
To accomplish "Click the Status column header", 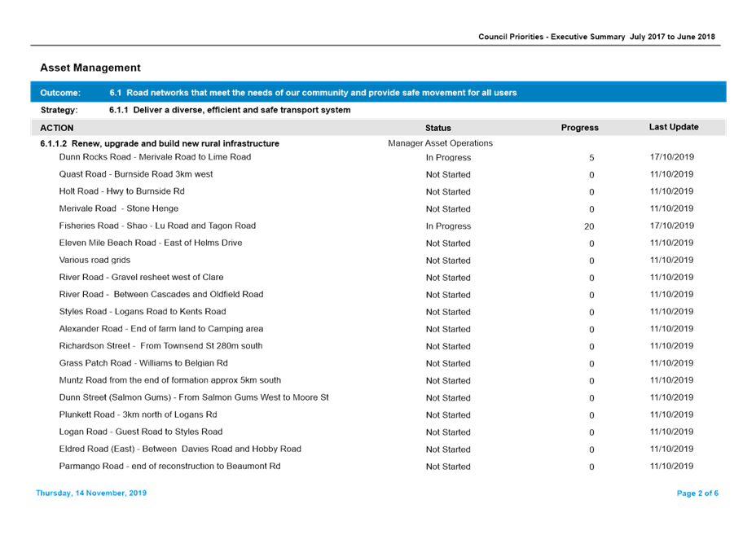I will (x=437, y=128).
